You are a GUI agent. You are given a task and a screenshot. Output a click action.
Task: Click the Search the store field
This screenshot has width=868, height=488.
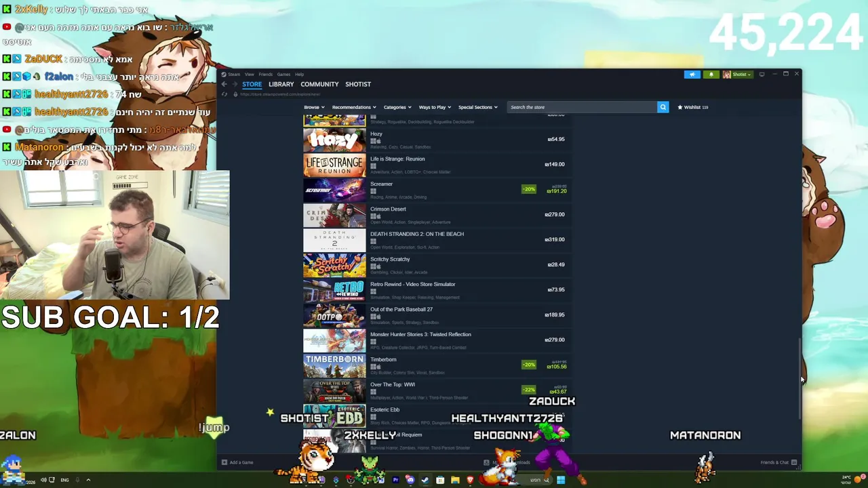coord(582,107)
